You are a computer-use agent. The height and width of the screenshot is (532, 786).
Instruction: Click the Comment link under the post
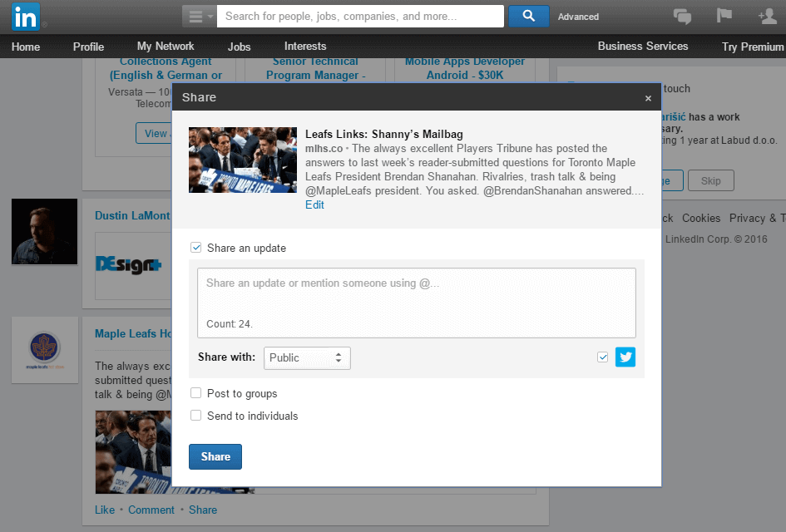pyautogui.click(x=151, y=510)
